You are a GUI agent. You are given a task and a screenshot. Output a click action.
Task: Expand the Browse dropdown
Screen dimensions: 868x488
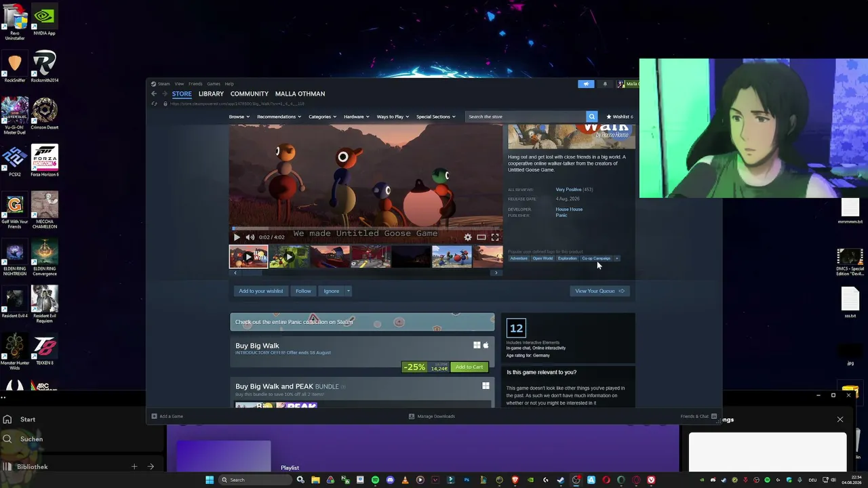point(239,117)
